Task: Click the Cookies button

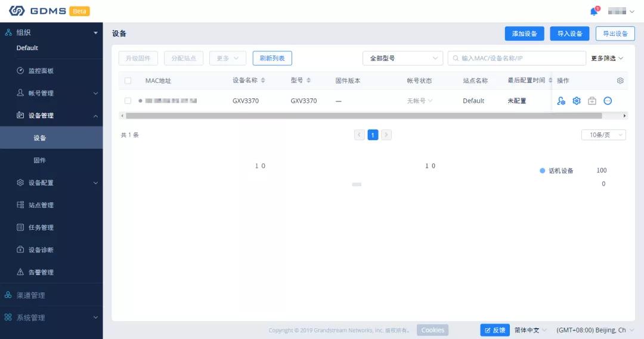Action: [432, 330]
